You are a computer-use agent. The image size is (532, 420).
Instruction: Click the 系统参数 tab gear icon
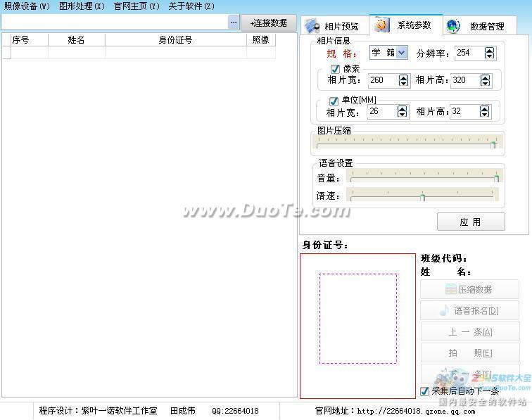coord(381,25)
